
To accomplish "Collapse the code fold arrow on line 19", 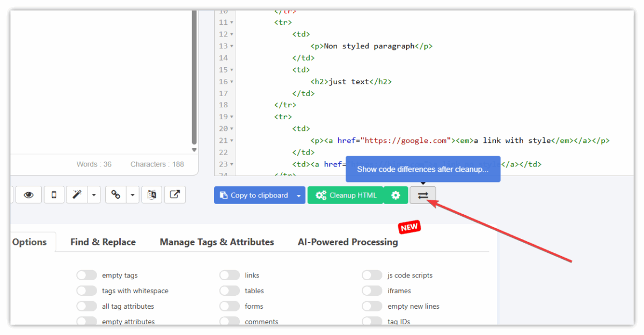I will coord(232,117).
